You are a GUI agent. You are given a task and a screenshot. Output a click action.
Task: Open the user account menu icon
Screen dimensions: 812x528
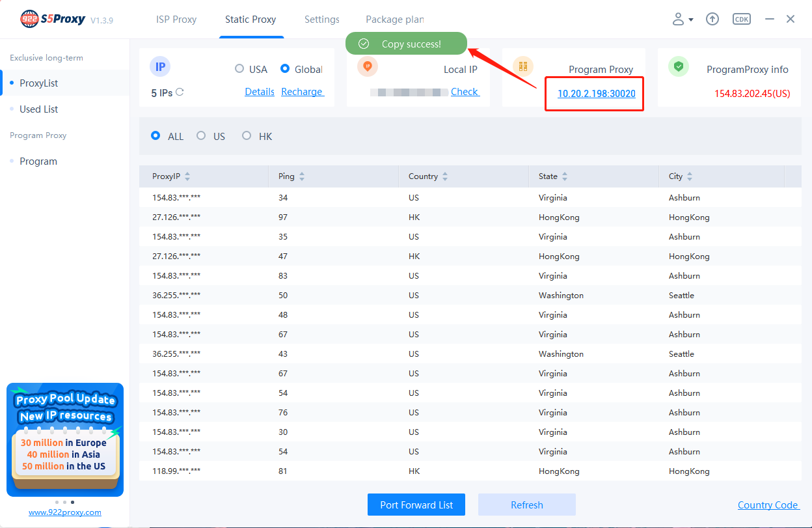[683, 19]
